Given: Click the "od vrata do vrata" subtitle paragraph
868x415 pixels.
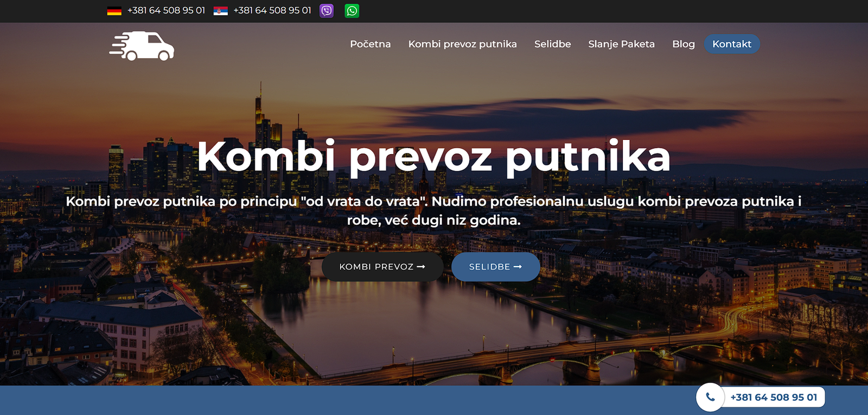Looking at the screenshot, I should (433, 210).
